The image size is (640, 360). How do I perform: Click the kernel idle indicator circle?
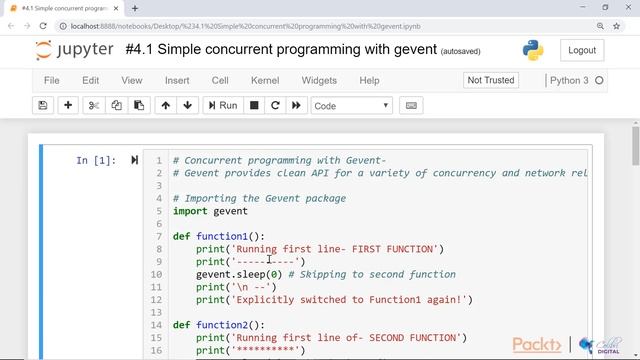[x=599, y=80]
